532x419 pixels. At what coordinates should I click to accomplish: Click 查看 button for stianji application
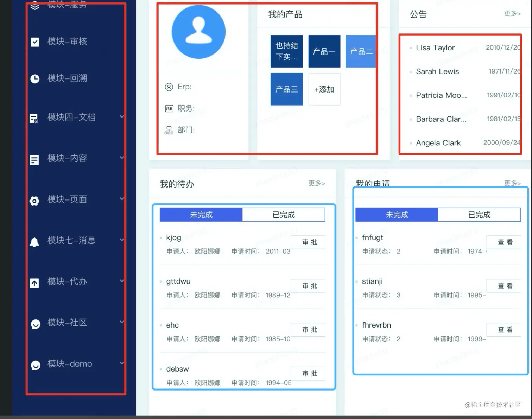point(505,286)
